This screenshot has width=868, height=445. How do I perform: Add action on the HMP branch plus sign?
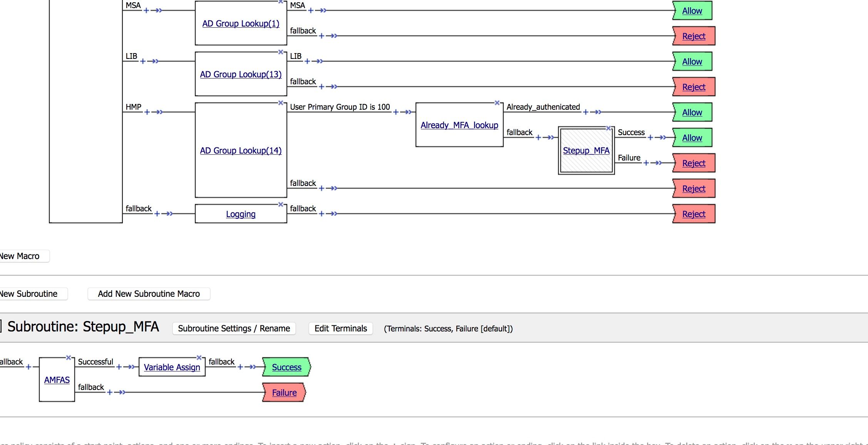click(147, 112)
